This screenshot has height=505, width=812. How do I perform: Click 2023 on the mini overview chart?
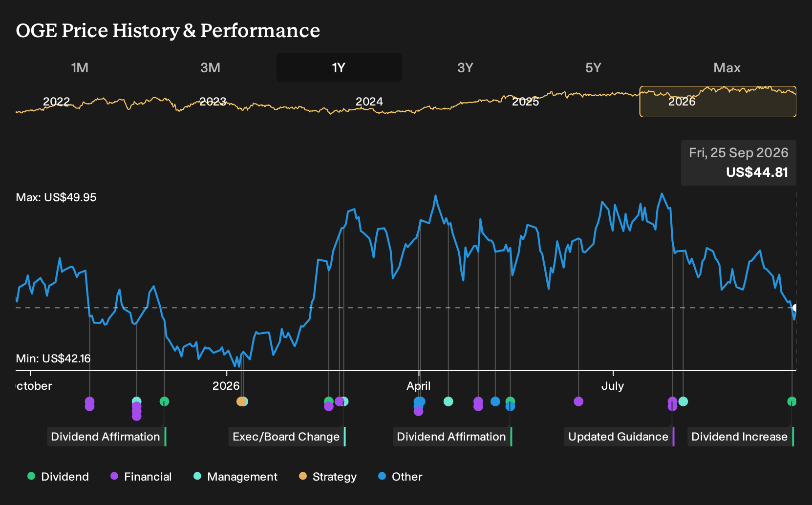pyautogui.click(x=213, y=102)
